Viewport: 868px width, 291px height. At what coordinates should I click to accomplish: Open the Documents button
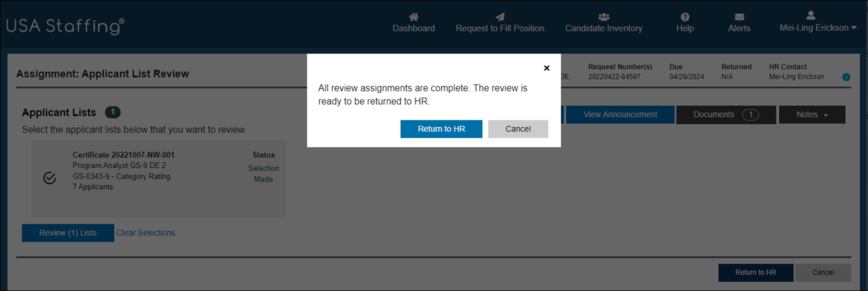726,115
